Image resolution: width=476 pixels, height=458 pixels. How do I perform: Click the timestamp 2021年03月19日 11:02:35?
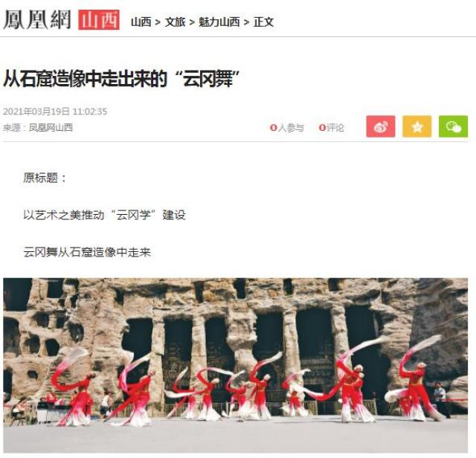pos(55,112)
